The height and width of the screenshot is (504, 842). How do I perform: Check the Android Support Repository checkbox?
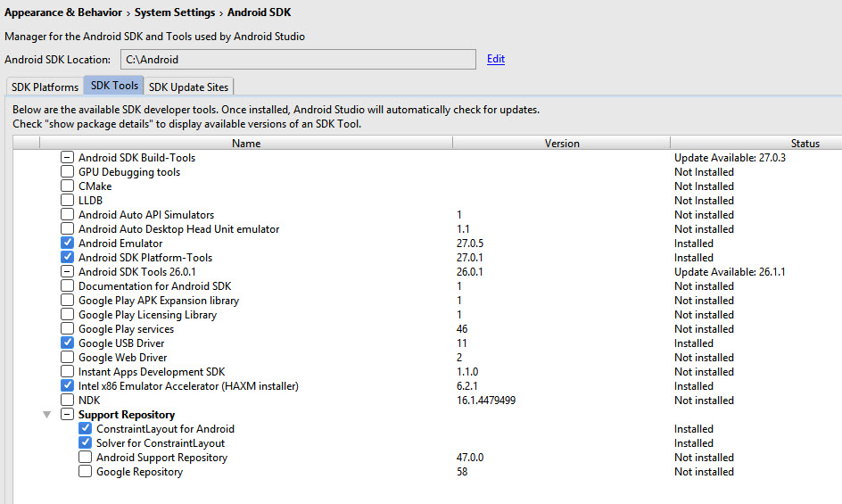[x=85, y=457]
